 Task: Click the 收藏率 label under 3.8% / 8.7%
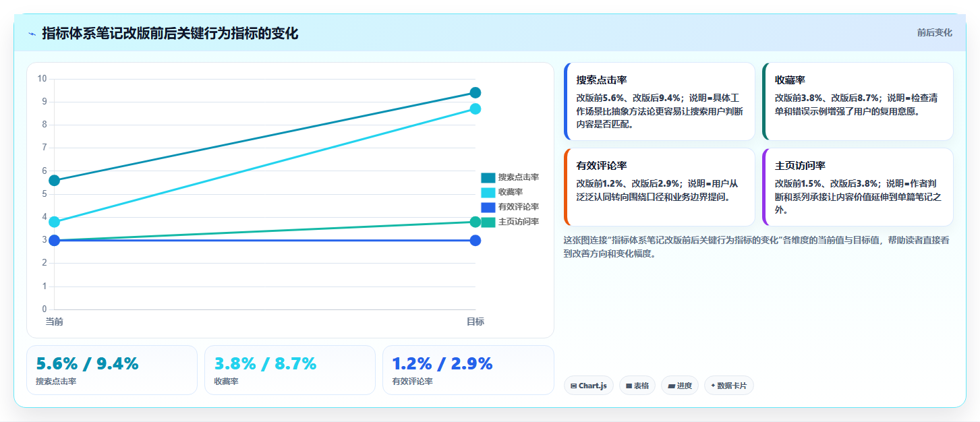point(226,382)
